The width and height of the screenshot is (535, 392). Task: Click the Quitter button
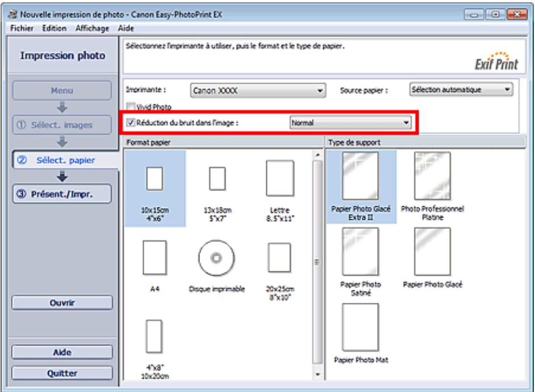(62, 373)
